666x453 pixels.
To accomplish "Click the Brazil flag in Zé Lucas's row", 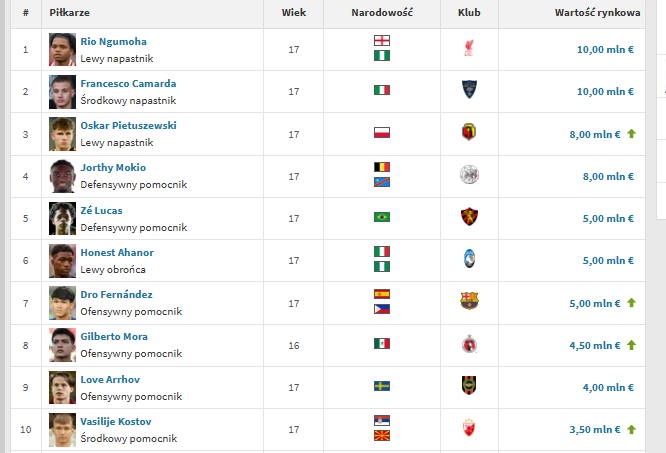I will point(382,217).
